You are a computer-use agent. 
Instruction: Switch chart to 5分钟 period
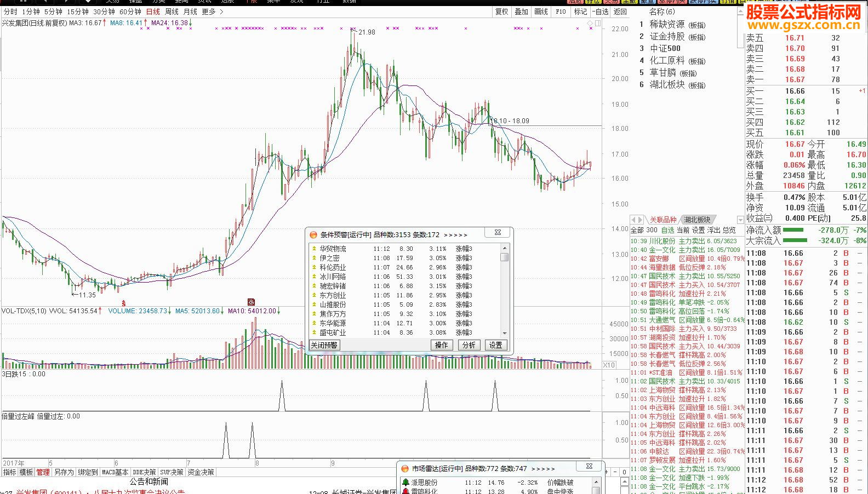click(x=53, y=12)
